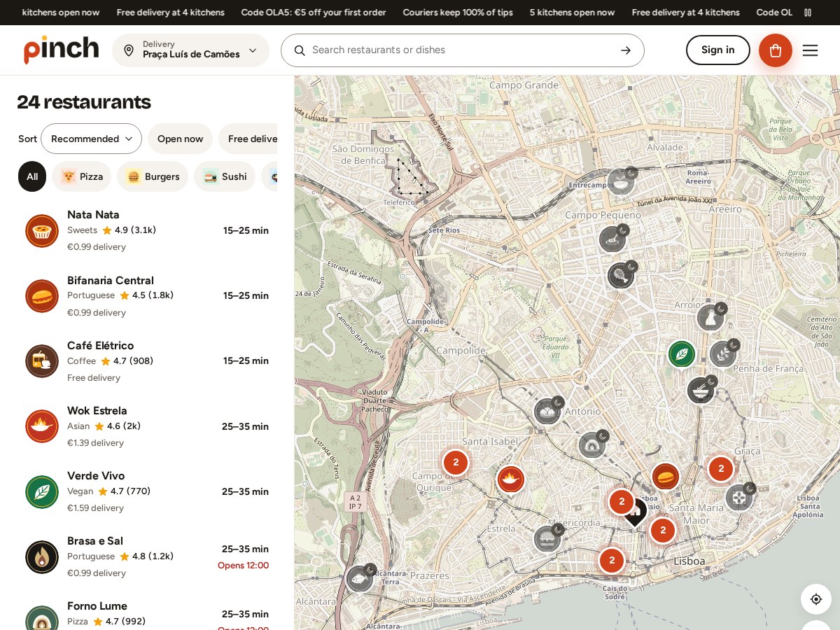
Task: Open the closed noodle bowl map marker
Action: pyautogui.click(x=701, y=390)
